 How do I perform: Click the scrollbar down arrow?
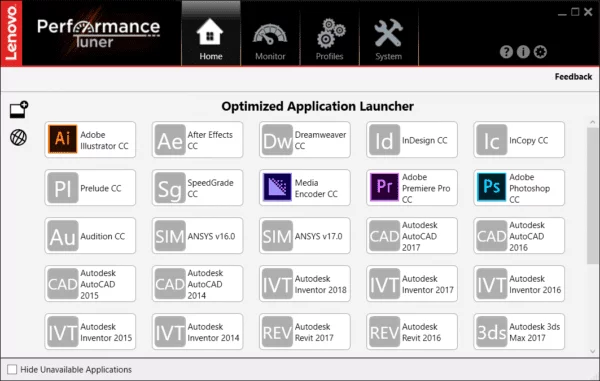click(x=592, y=351)
